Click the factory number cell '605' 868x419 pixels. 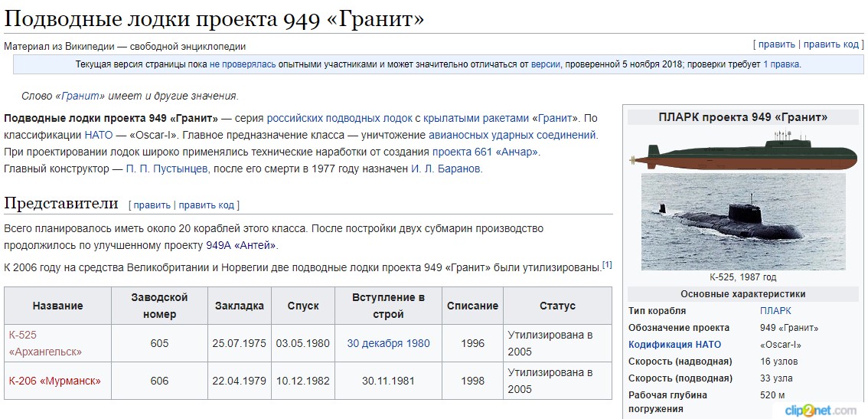[159, 344]
